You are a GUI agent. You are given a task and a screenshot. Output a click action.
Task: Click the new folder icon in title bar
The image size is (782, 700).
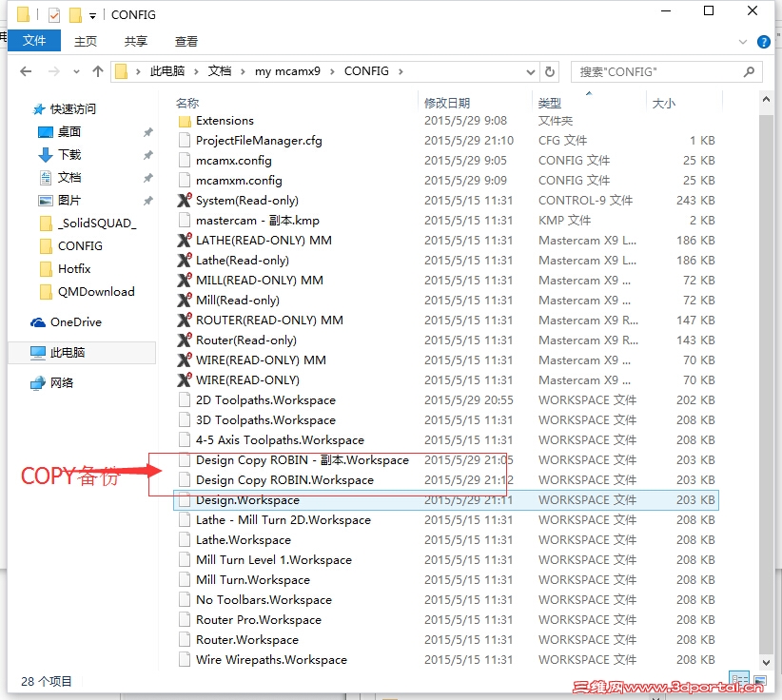point(75,15)
